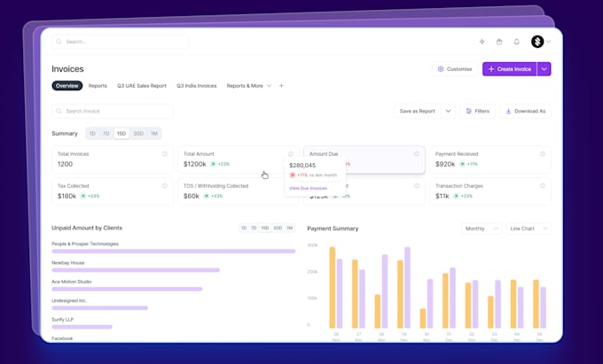Open the Q3 UAE Sales Report tab

(x=142, y=86)
